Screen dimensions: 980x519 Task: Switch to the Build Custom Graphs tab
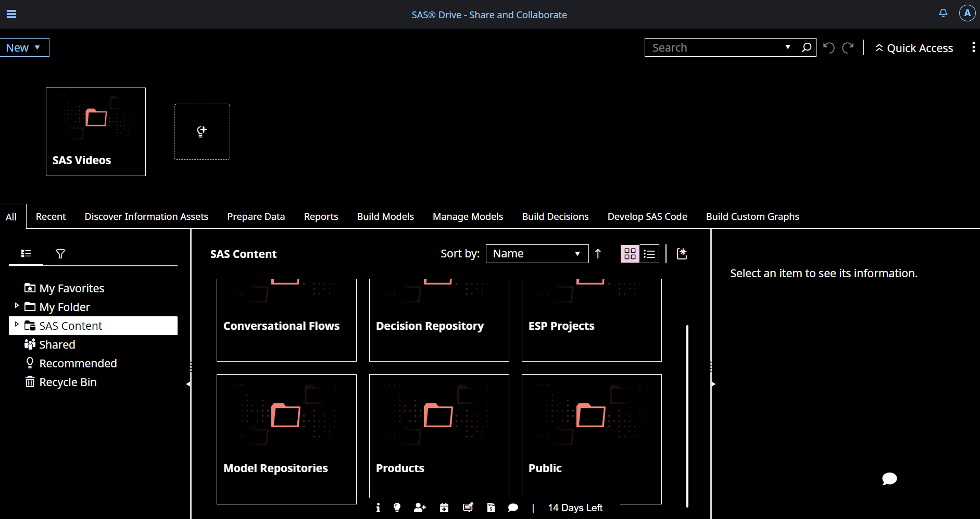coord(752,217)
